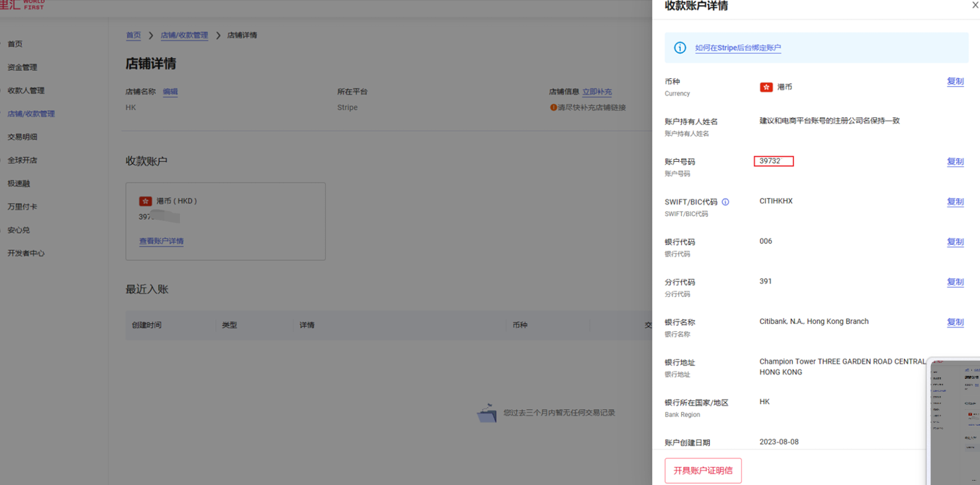Click the 立即补充 link for store info
Screen dimensions: 980x485
point(597,93)
